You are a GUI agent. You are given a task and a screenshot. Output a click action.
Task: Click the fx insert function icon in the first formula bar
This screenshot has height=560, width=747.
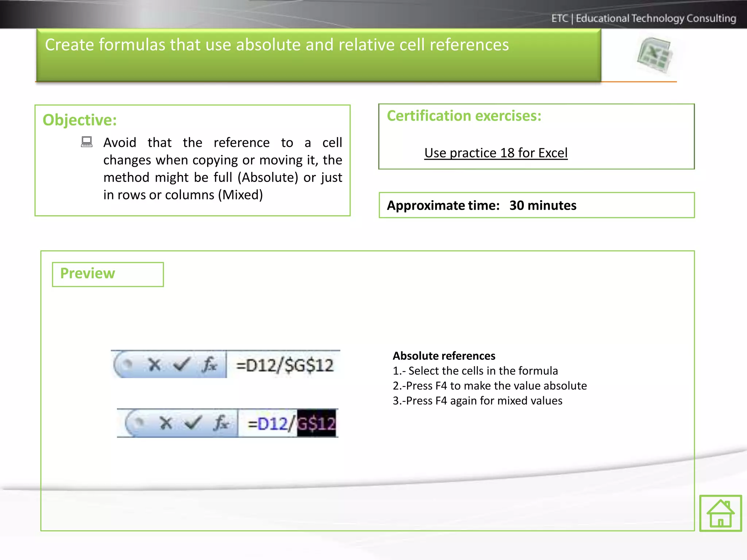pos(210,364)
